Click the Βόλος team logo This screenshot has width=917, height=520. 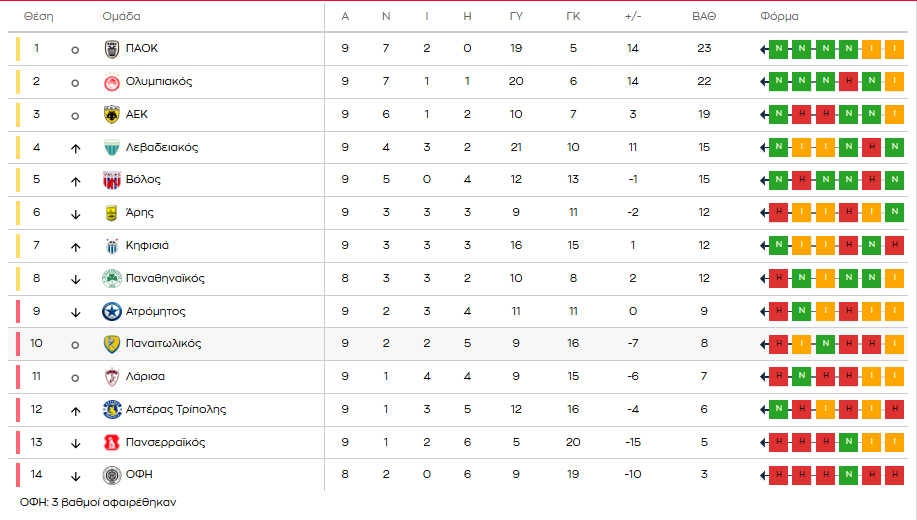[x=112, y=180]
